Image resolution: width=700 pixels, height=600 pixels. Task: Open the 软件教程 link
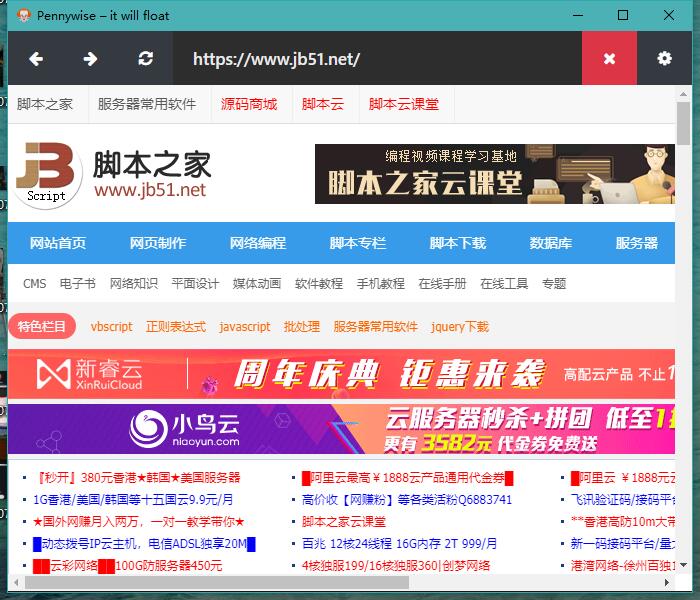point(319,284)
